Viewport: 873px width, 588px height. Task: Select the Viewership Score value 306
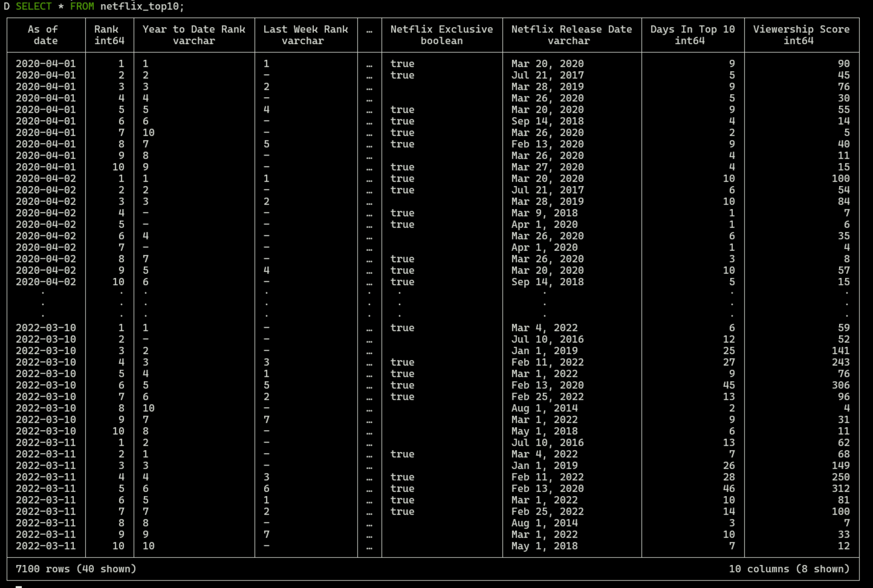841,385
